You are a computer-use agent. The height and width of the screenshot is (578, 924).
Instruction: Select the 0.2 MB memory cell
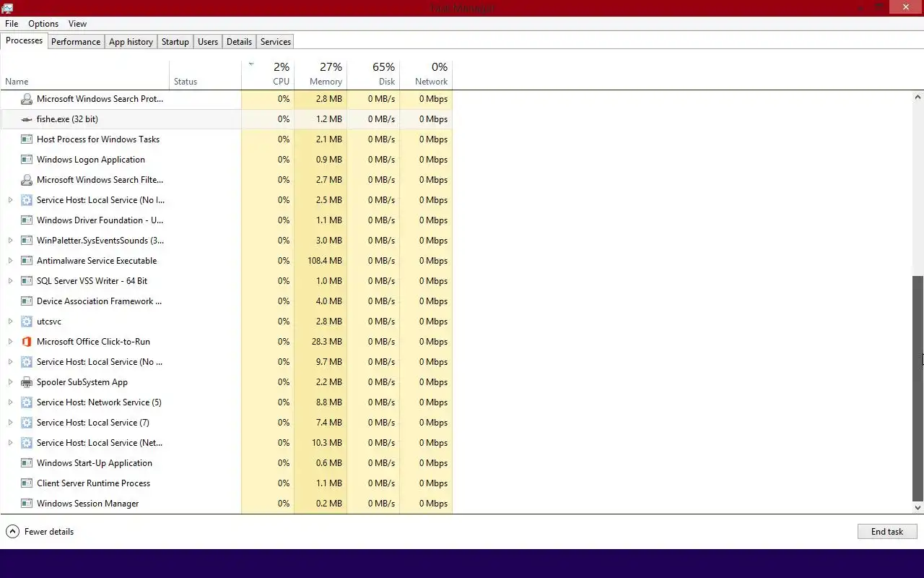pos(321,504)
